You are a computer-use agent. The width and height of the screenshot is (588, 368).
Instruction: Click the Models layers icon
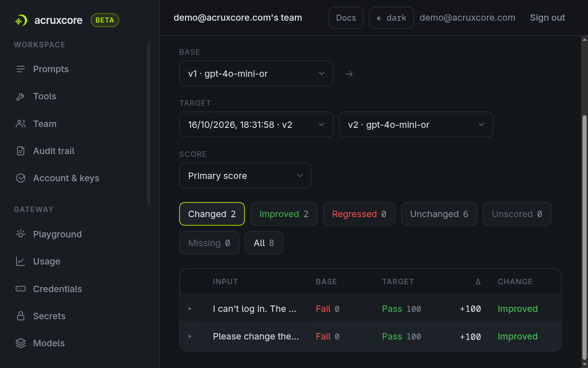point(21,343)
